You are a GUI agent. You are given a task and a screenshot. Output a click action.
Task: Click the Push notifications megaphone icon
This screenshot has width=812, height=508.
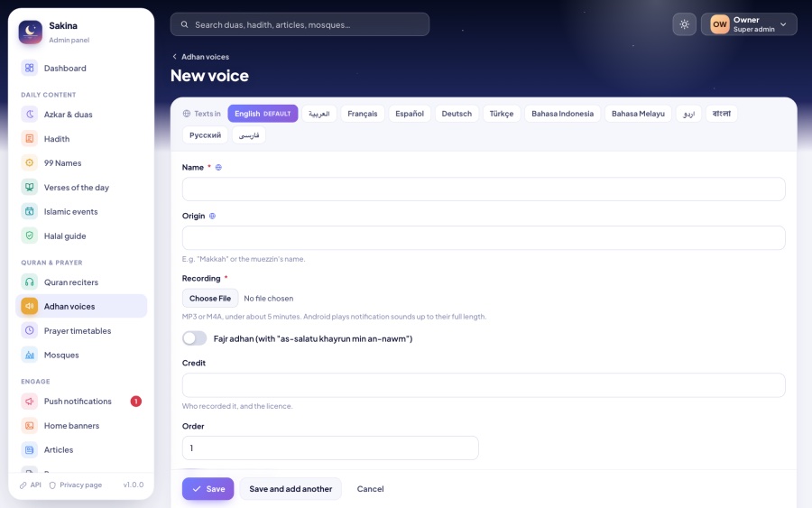tap(30, 401)
